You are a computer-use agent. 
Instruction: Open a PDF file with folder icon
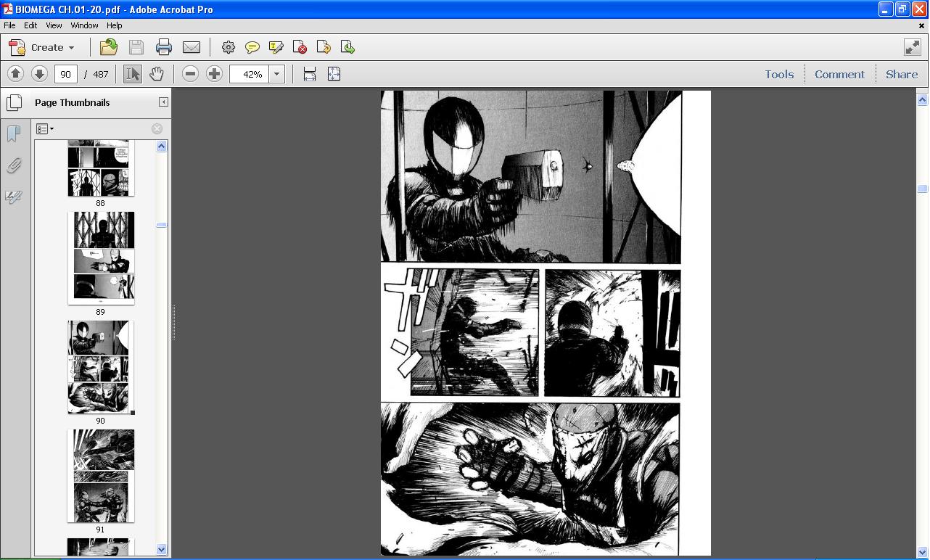pos(109,47)
